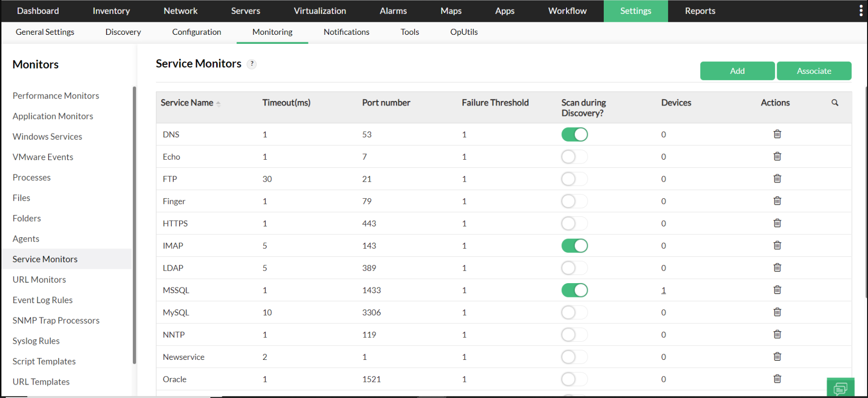
Task: Open the Alarms main menu tab
Action: (x=393, y=10)
